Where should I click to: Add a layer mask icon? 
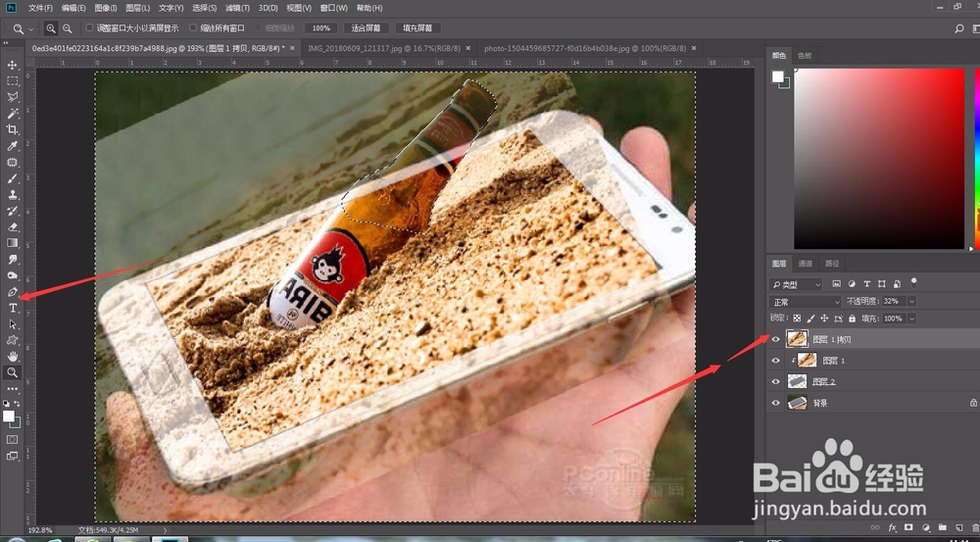(908, 528)
